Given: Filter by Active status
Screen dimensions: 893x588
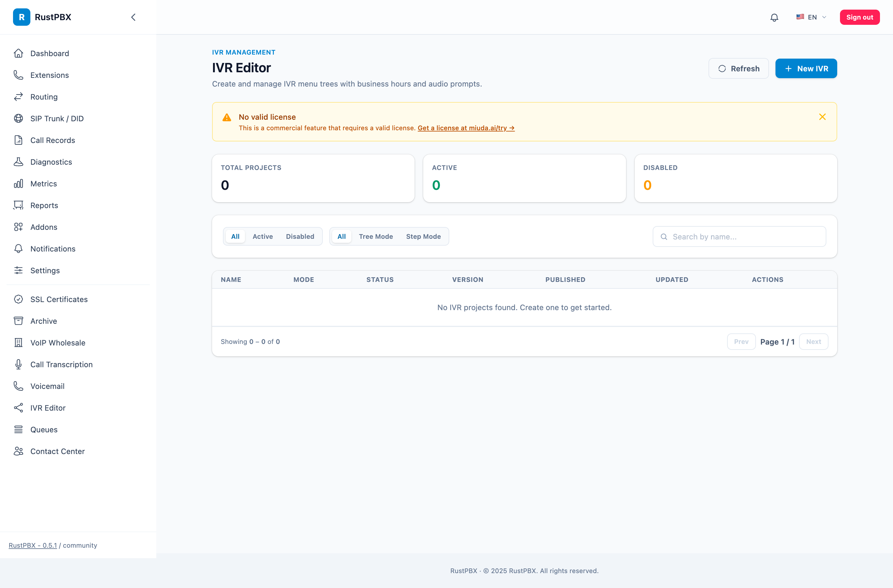Looking at the screenshot, I should (263, 236).
